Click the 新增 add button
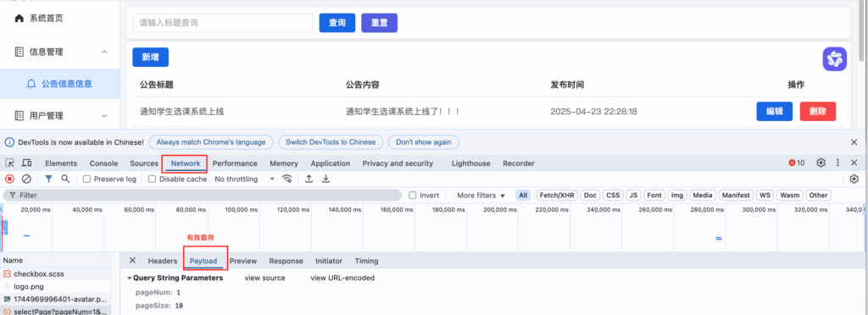Viewport: 868px width, 315px height. 150,57
